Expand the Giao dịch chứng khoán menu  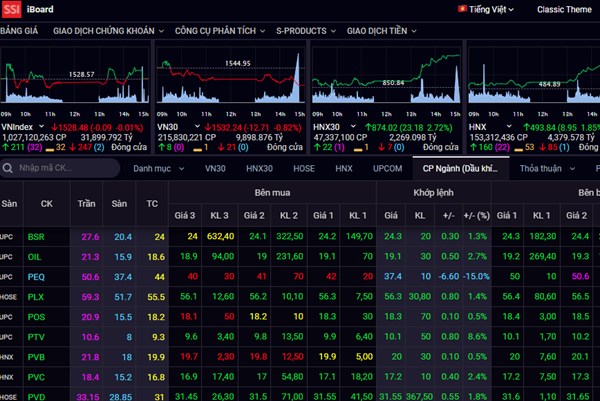(x=103, y=30)
